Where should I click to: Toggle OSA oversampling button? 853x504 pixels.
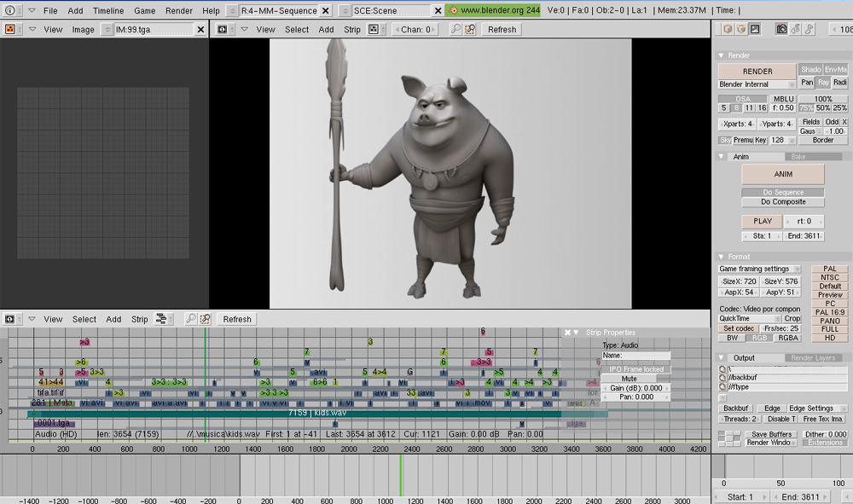pos(743,99)
